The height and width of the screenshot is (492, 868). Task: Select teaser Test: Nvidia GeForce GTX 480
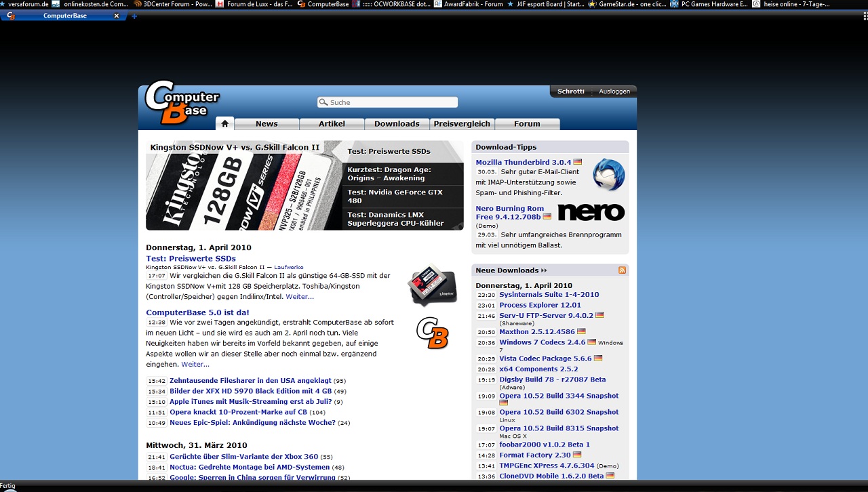pyautogui.click(x=403, y=197)
